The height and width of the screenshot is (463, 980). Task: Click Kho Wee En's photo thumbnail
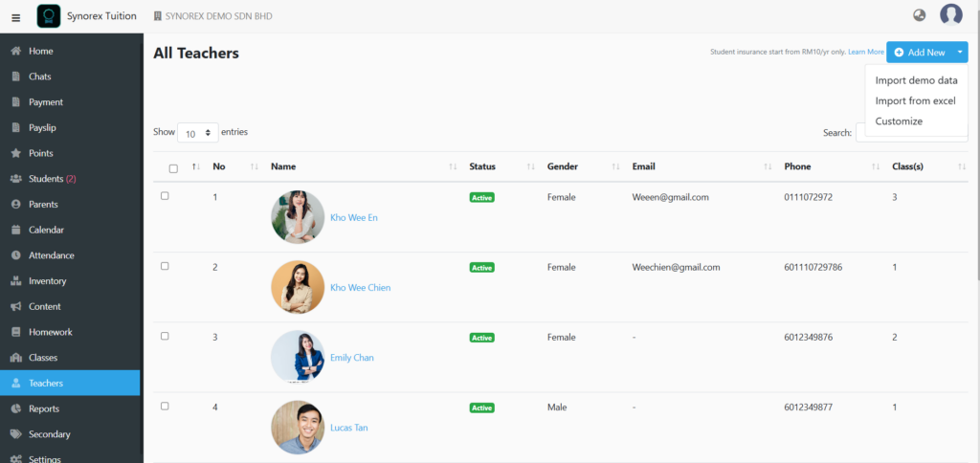pyautogui.click(x=298, y=217)
